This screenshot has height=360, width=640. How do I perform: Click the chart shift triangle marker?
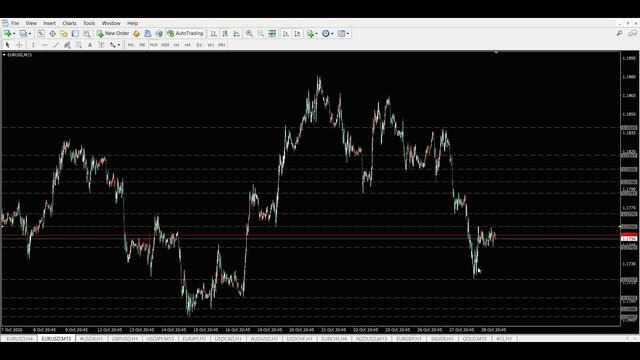(x=496, y=52)
